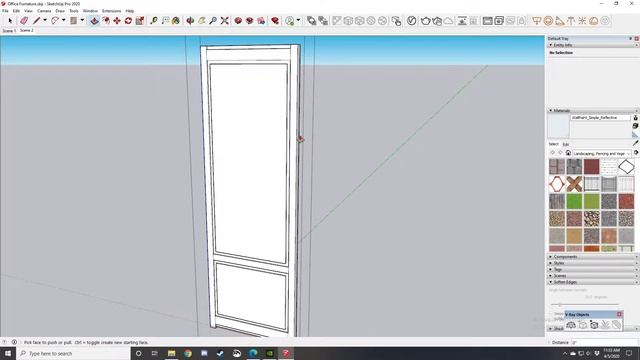
Task: Open the shape tool dropdown arrow
Action: 82,20
